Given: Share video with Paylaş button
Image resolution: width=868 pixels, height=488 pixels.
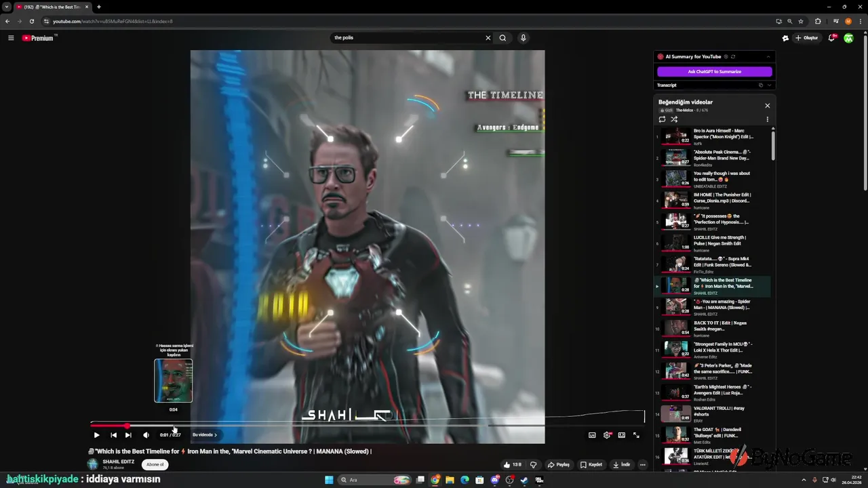Looking at the screenshot, I should pyautogui.click(x=559, y=465).
